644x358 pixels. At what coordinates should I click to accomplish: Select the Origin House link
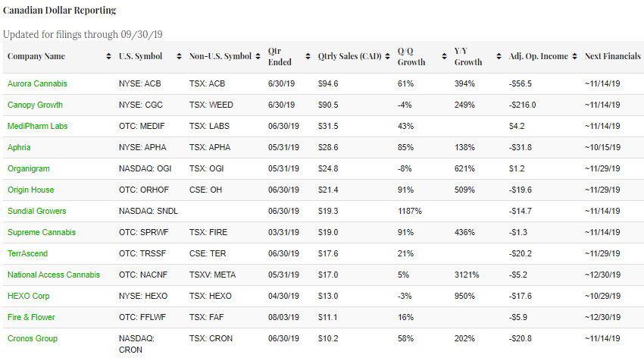[x=31, y=190]
